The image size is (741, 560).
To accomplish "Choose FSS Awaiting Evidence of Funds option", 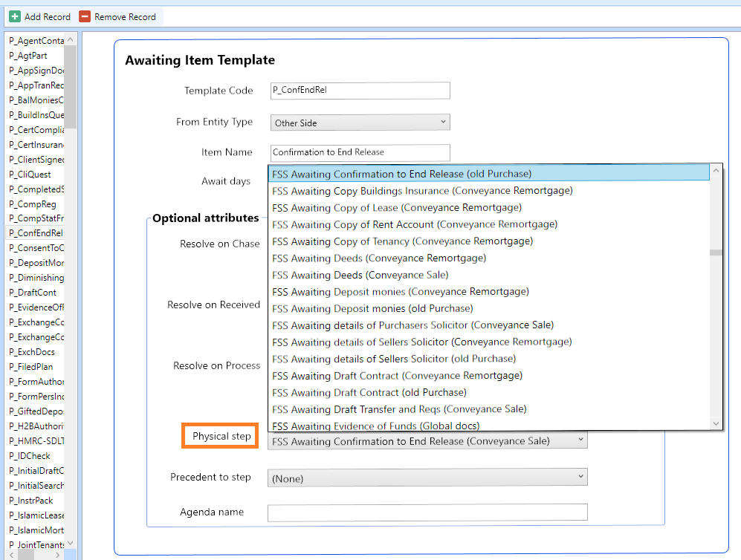I will pyautogui.click(x=375, y=426).
